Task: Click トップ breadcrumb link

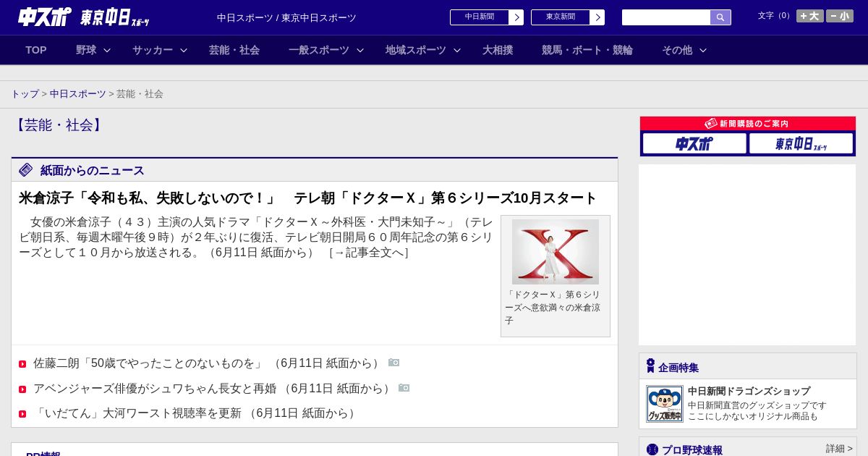Action: coord(25,94)
